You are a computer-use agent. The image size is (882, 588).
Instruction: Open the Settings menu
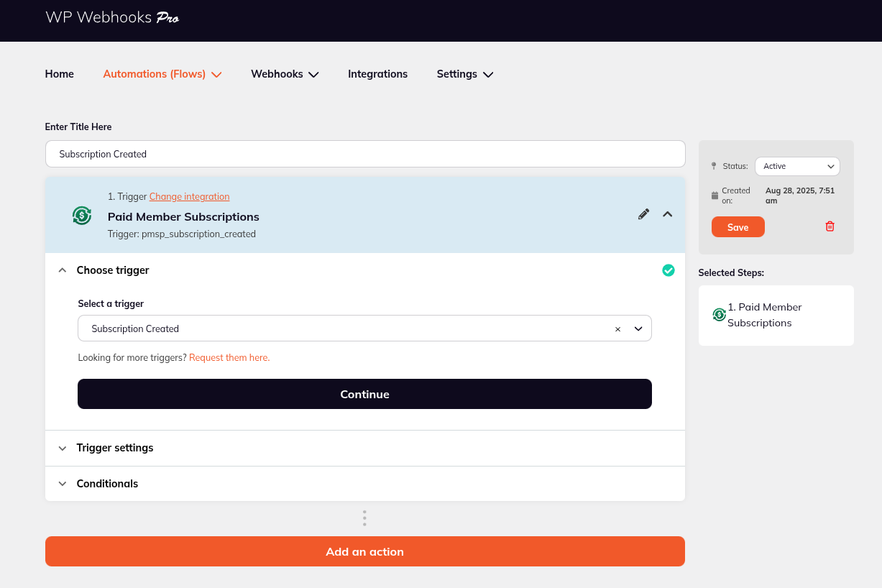465,74
